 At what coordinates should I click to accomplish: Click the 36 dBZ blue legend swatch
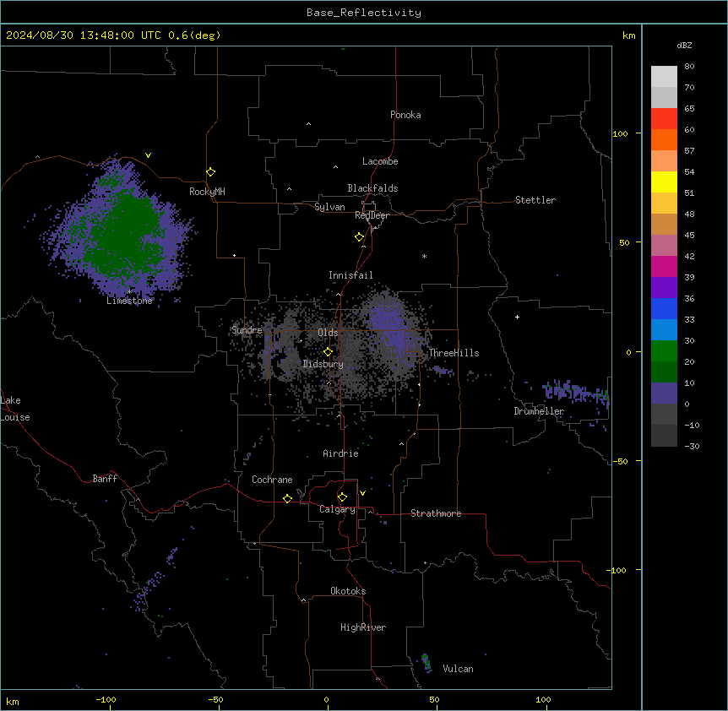pyautogui.click(x=664, y=308)
